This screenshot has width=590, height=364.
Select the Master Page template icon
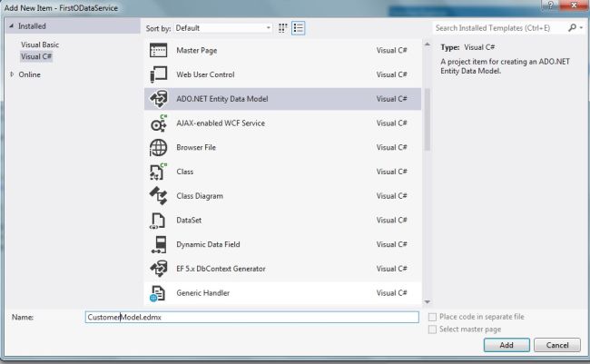[159, 51]
